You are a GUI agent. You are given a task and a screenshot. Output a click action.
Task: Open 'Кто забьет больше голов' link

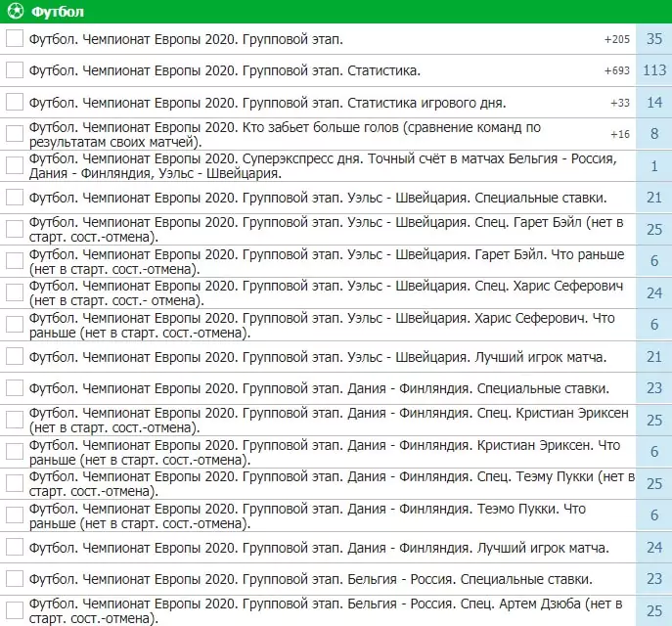tap(285, 134)
